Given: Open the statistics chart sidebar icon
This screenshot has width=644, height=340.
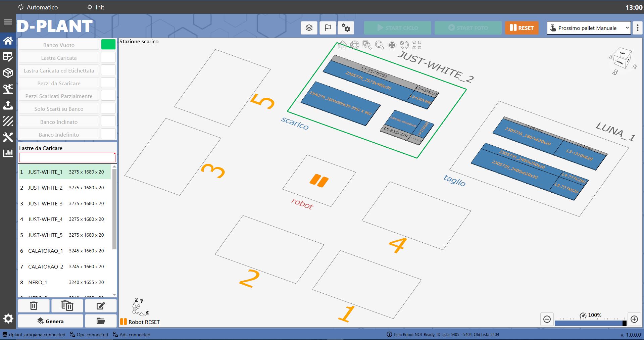Looking at the screenshot, I should (x=8, y=153).
